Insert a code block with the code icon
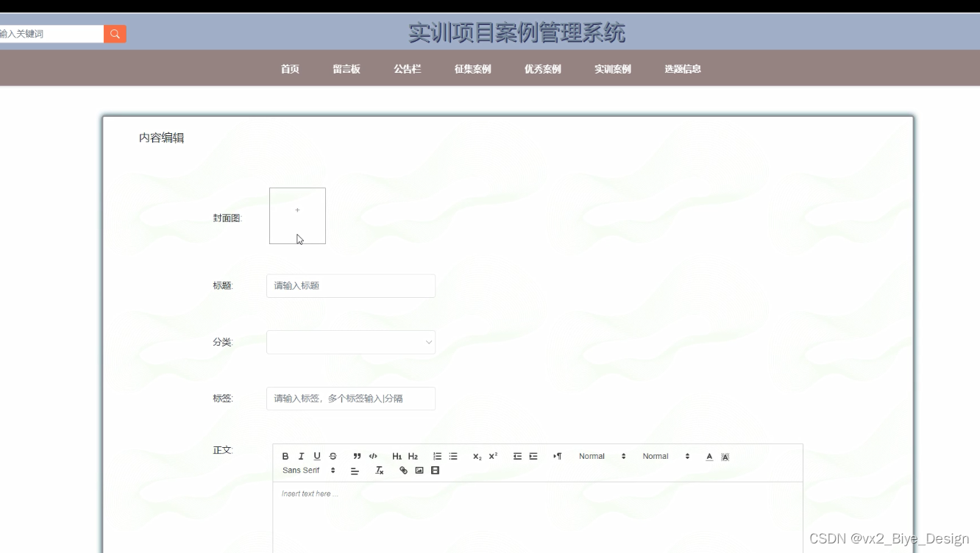980x553 pixels. (x=373, y=457)
